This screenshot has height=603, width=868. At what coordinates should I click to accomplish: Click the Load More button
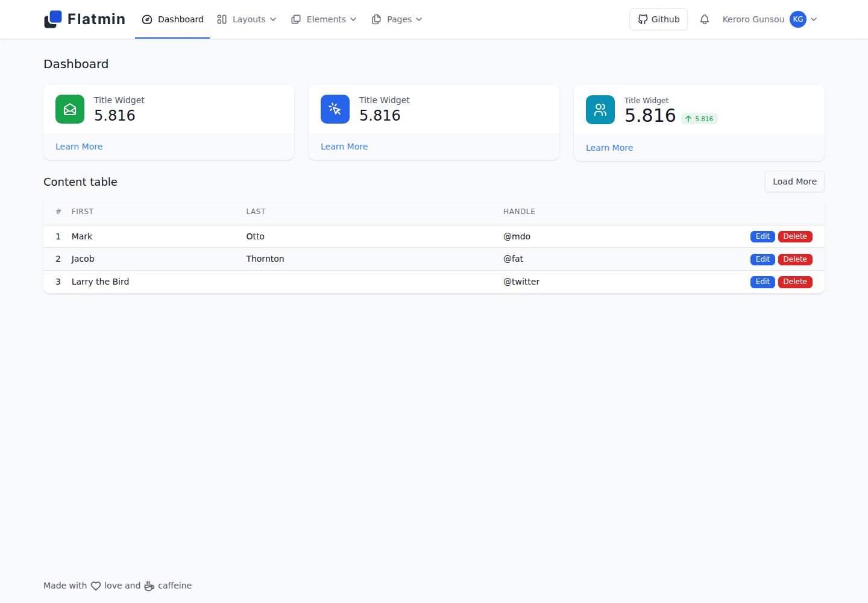[x=794, y=182]
